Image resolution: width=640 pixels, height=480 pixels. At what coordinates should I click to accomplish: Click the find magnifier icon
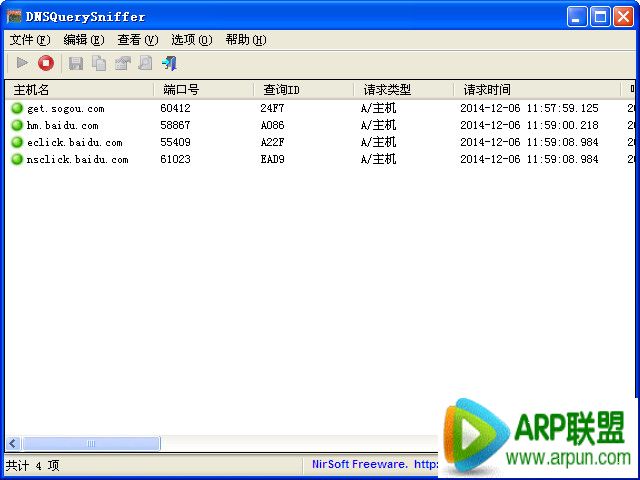pyautogui.click(x=145, y=63)
